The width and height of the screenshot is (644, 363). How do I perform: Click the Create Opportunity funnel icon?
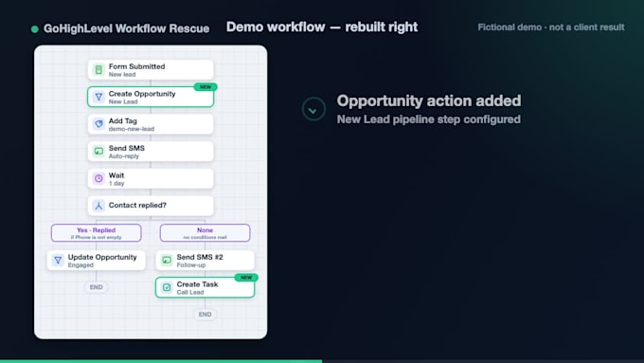point(98,97)
